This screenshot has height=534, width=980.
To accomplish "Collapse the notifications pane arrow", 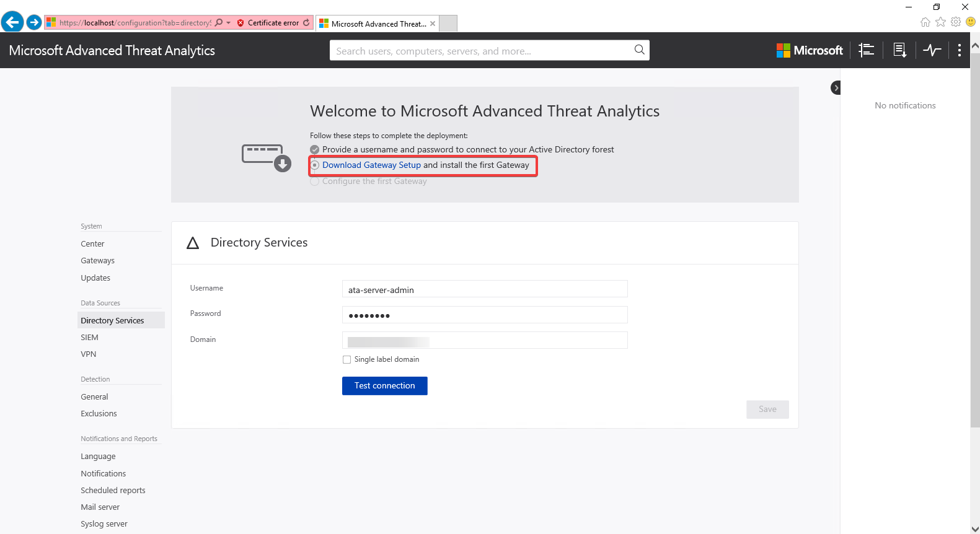I will (836, 88).
